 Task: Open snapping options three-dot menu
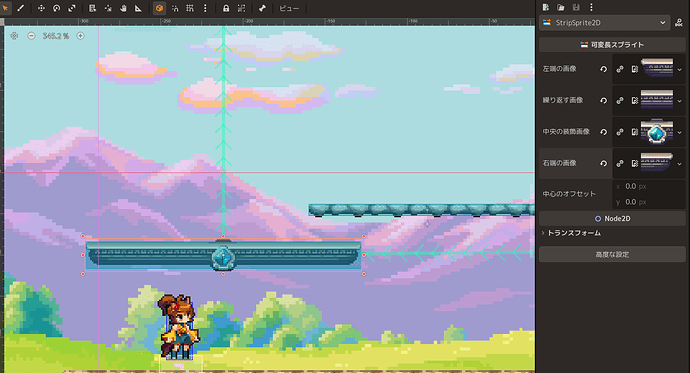coord(205,8)
